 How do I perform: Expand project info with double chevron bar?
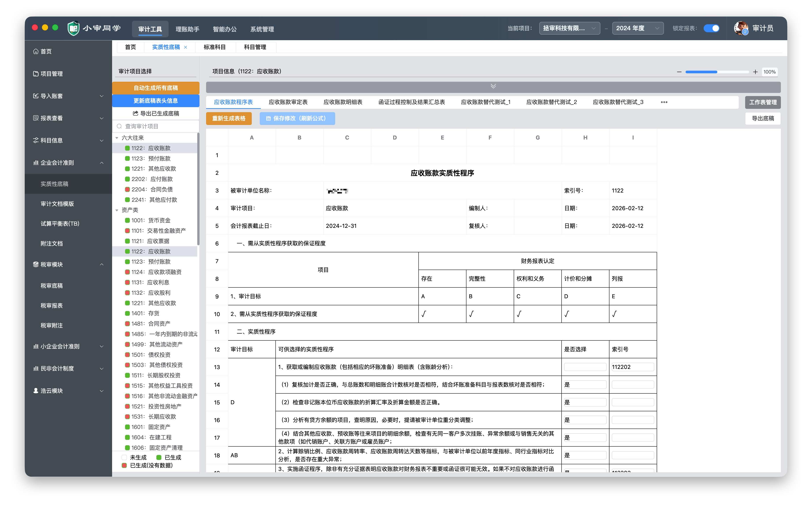click(x=493, y=87)
